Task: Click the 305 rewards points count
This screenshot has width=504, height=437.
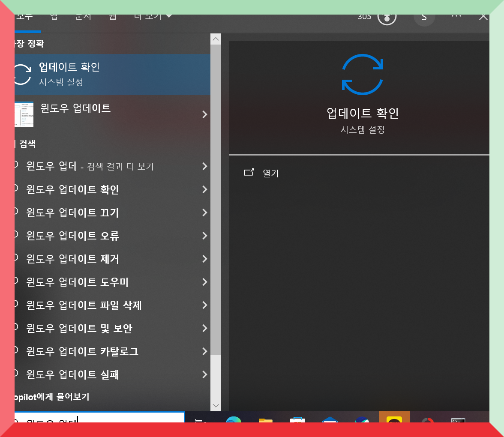Action: (364, 17)
